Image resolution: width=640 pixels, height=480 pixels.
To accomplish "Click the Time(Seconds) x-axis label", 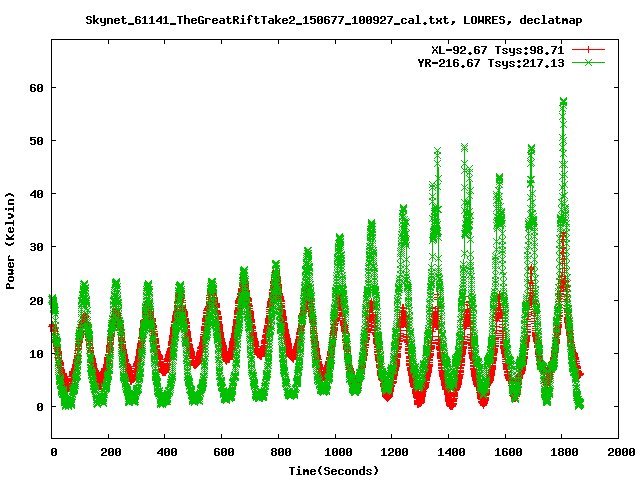I will point(334,470).
